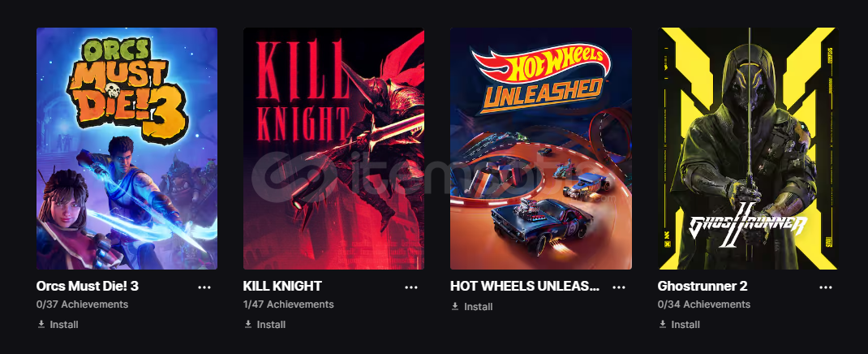Screen dimensions: 868x354
Task: Select the Hot Wheels Unleashed cover art
Action: pos(541,149)
